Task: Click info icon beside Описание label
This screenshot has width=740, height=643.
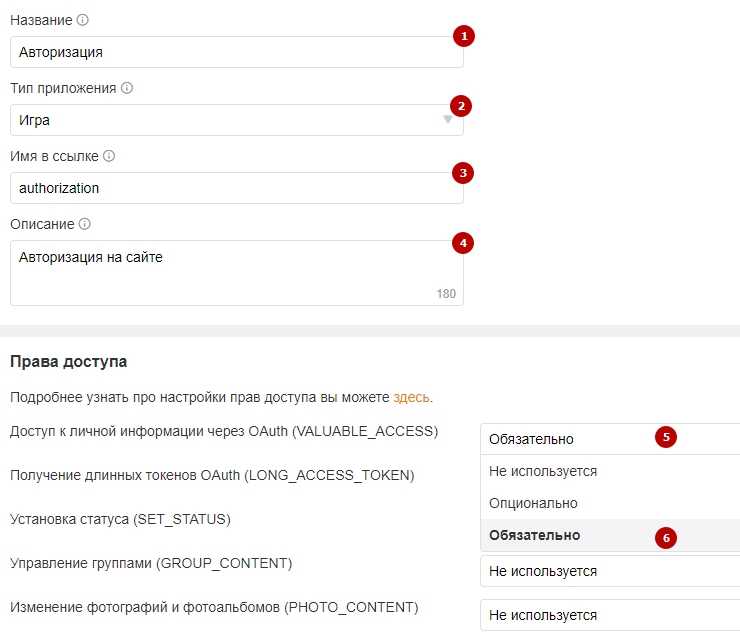Action: [x=85, y=224]
